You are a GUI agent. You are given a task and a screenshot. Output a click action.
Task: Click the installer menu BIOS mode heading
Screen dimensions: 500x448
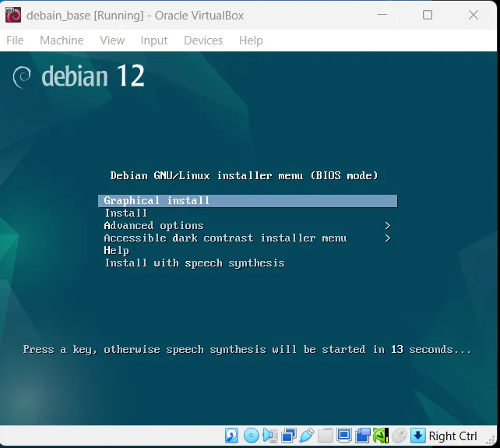(244, 176)
